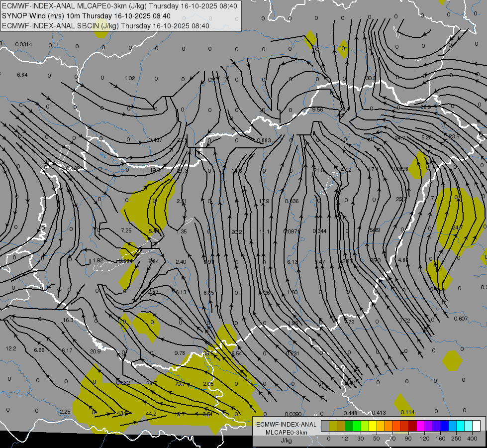The height and width of the screenshot is (448, 487).
Task: Click the legend title ECMWF-INDEX-ANAL text
Action: point(286,424)
